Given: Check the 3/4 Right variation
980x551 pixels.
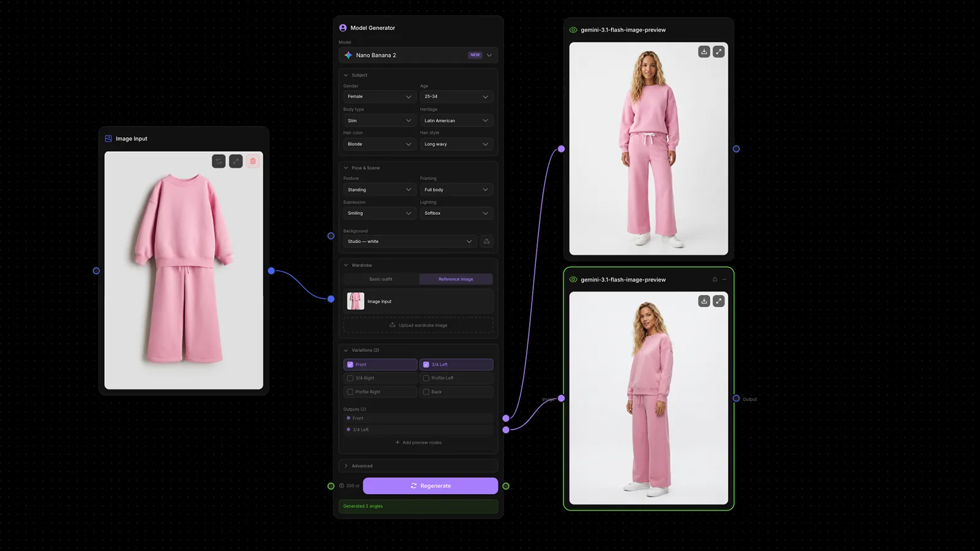Looking at the screenshot, I should [x=350, y=378].
